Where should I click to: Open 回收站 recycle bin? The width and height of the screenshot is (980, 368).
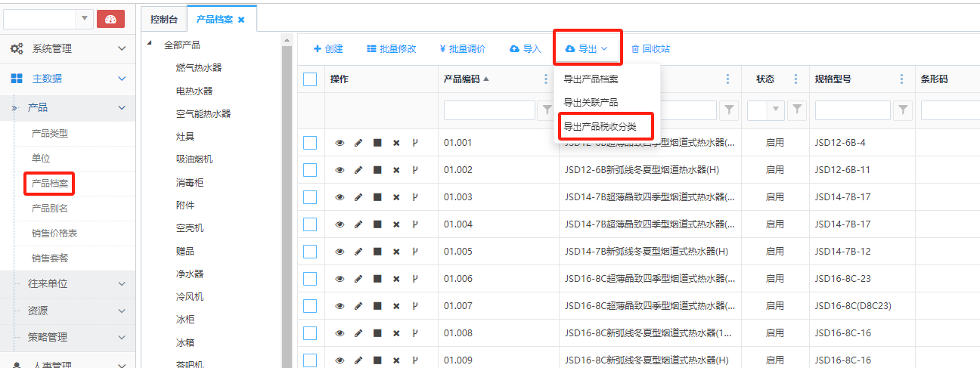coord(650,49)
